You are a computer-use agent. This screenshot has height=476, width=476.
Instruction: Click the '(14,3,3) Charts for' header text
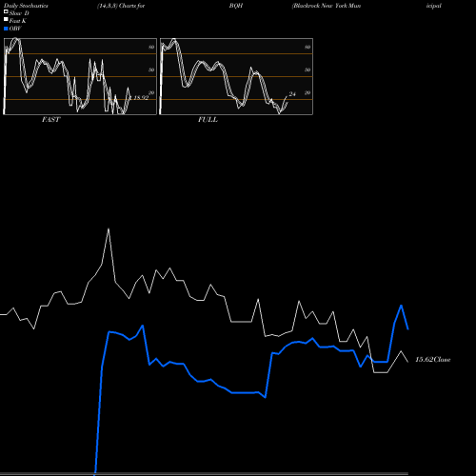click(121, 6)
